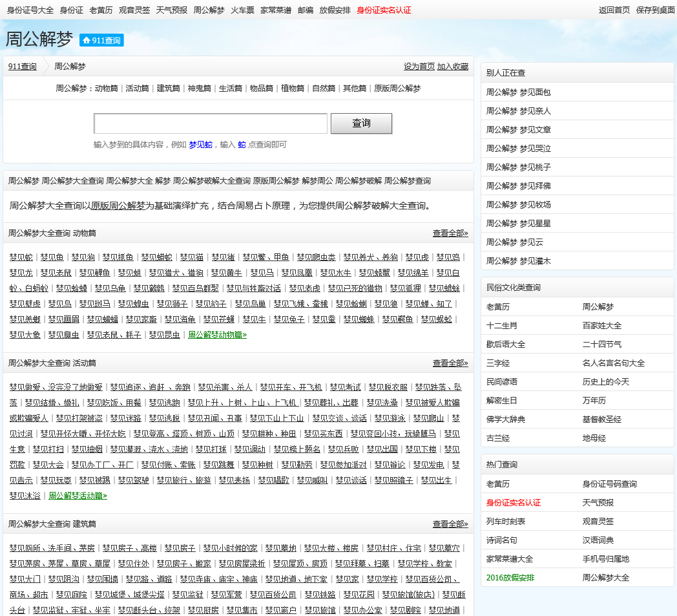Open 梦见鱼 dream link
Viewport: 677px width, 616px height.
coord(52,257)
